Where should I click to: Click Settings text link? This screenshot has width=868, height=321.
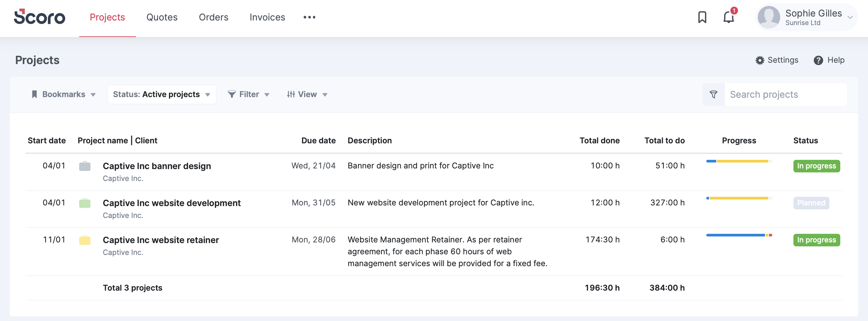pos(783,60)
